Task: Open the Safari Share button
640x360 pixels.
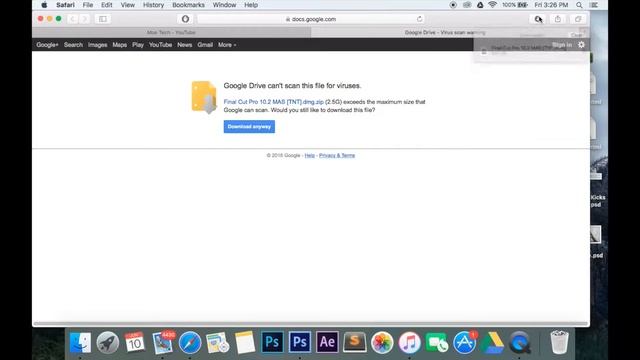Action: click(558, 19)
